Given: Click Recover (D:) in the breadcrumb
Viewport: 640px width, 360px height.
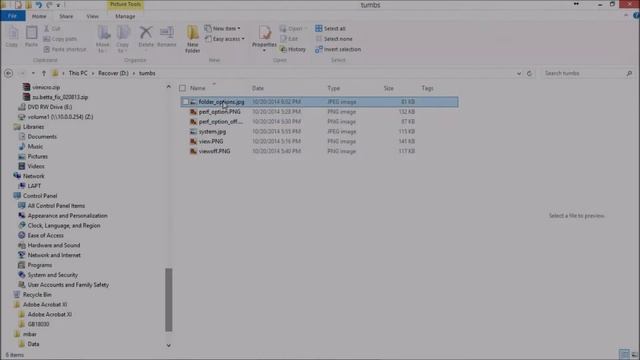Looking at the screenshot, I should (x=113, y=73).
